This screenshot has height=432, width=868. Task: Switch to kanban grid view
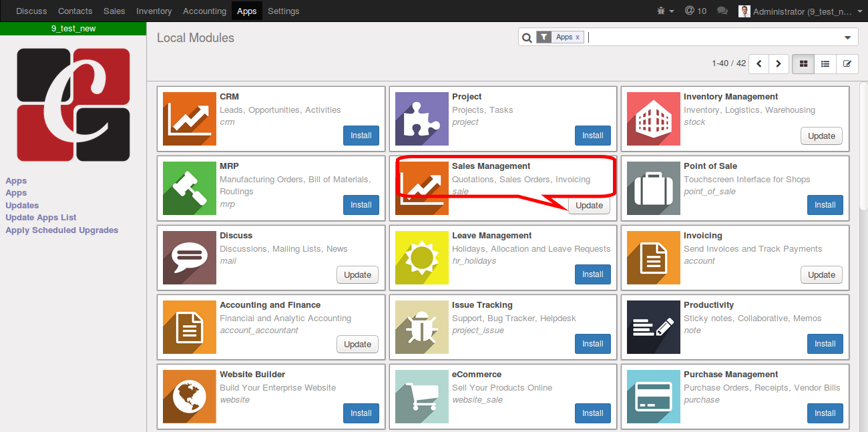[x=803, y=64]
